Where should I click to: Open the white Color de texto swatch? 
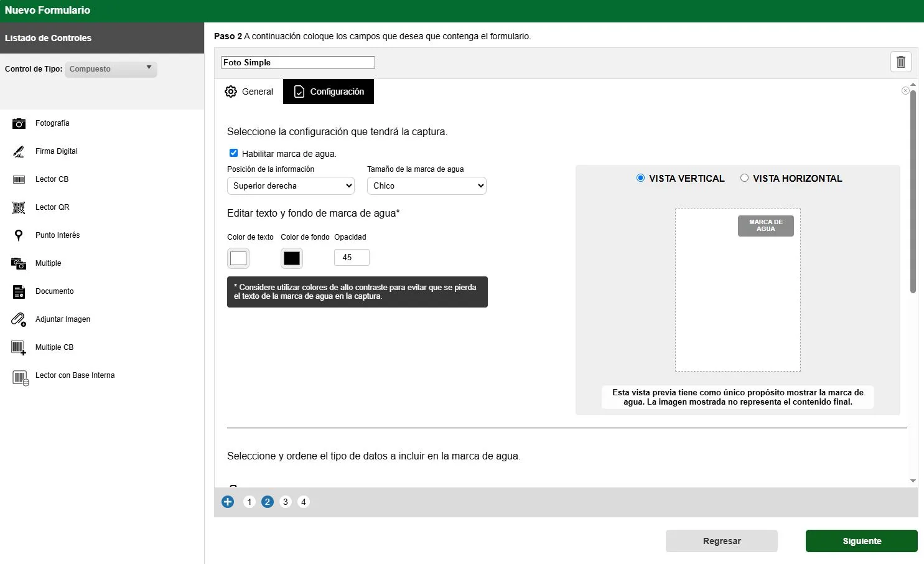pyautogui.click(x=238, y=258)
